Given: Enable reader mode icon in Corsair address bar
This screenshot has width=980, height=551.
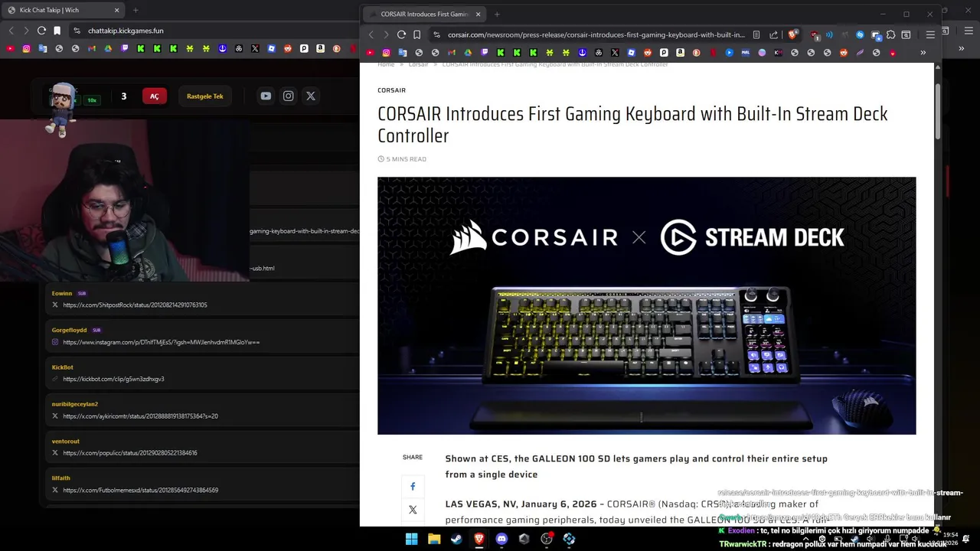Looking at the screenshot, I should pyautogui.click(x=756, y=34).
